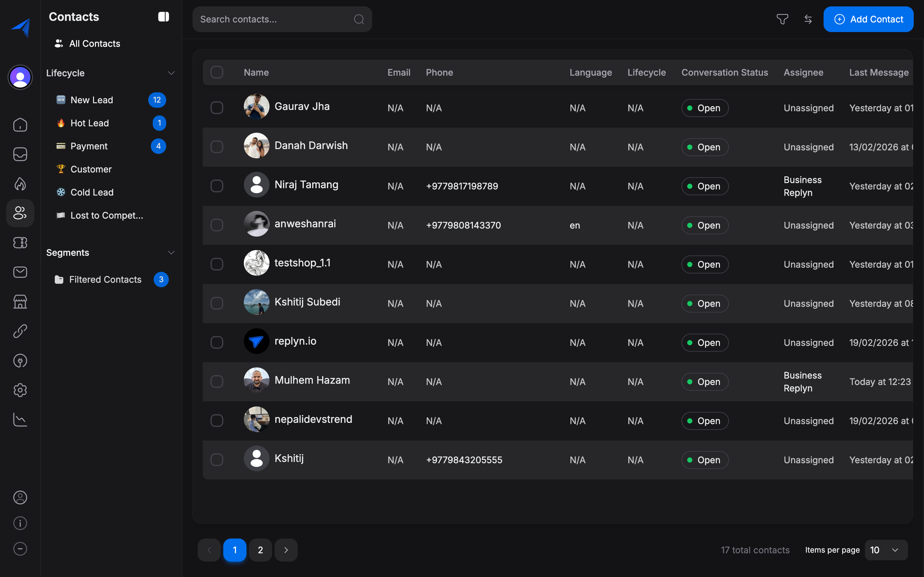This screenshot has width=924, height=577.
Task: Click the filter icon above the contacts table
Action: (782, 19)
